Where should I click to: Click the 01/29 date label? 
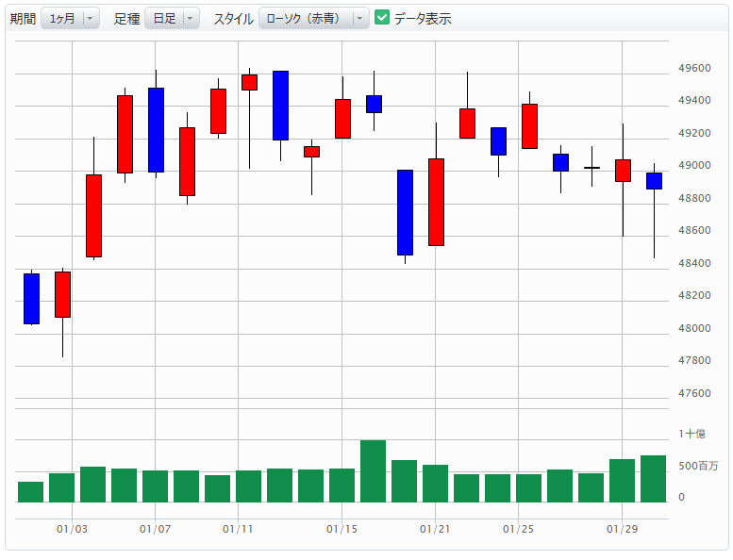(622, 530)
